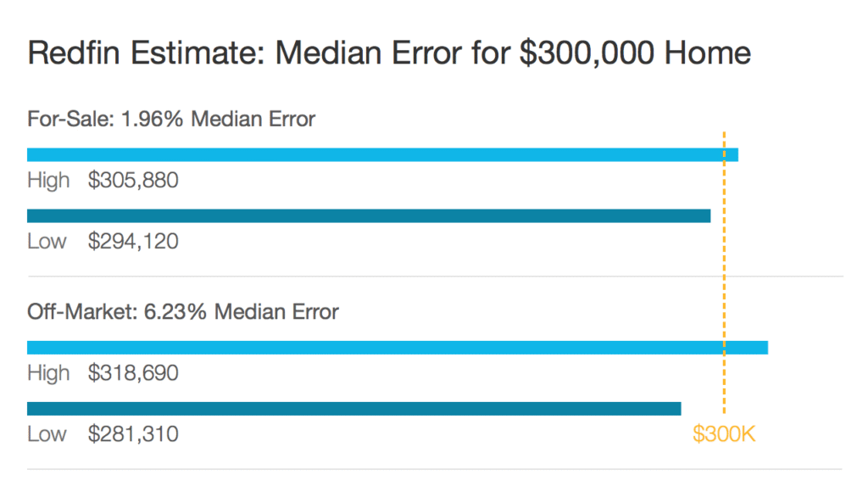Viewport: 868px width, 497px height.
Task: Click the right end of Off-Market High bar
Action: pyautogui.click(x=765, y=348)
